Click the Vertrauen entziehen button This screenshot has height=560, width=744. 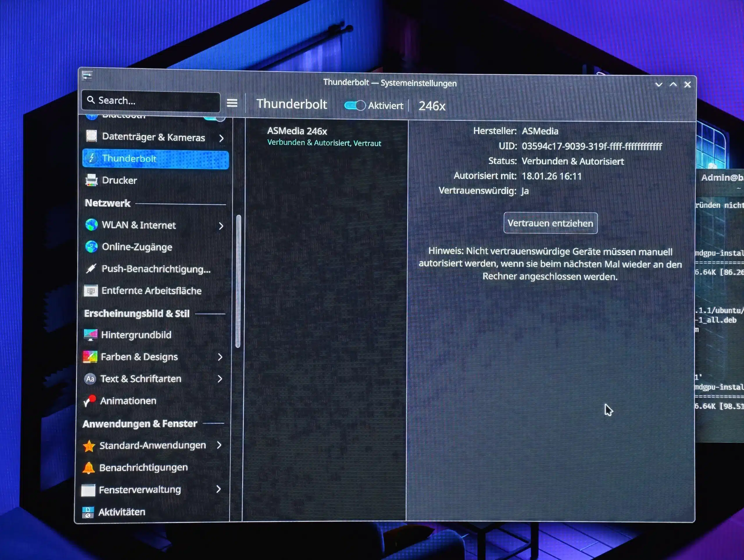click(x=550, y=223)
